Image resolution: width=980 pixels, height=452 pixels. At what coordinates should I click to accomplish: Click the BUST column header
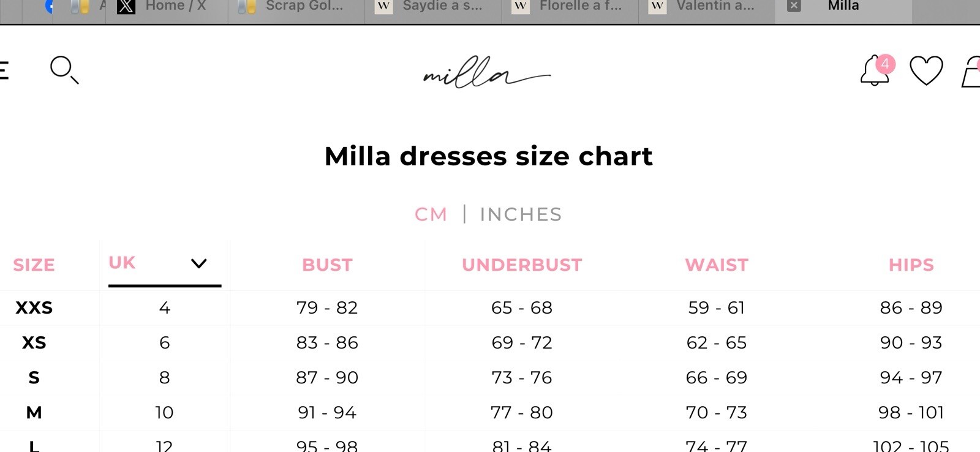tap(327, 265)
